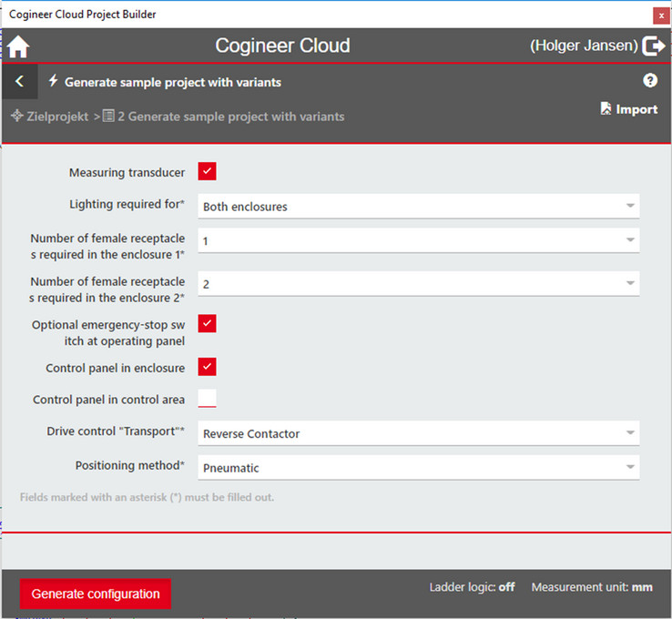Click the home icon in header

tap(18, 46)
